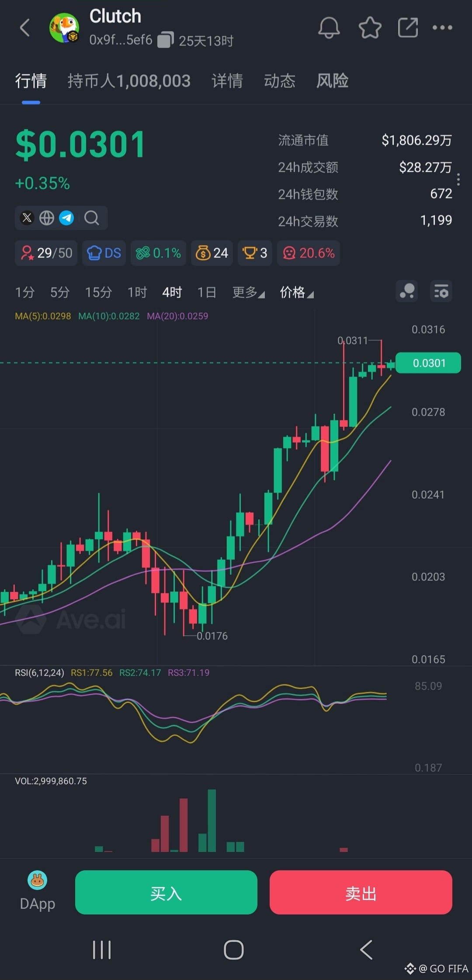Tap the 20.6% red face badge
This screenshot has width=472, height=980.
(309, 253)
